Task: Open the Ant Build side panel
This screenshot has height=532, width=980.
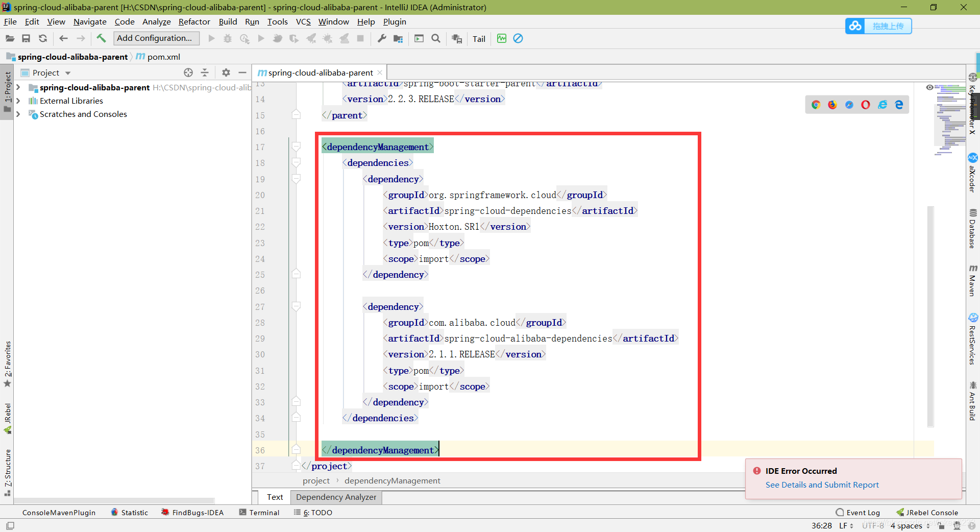Action: pos(972,401)
